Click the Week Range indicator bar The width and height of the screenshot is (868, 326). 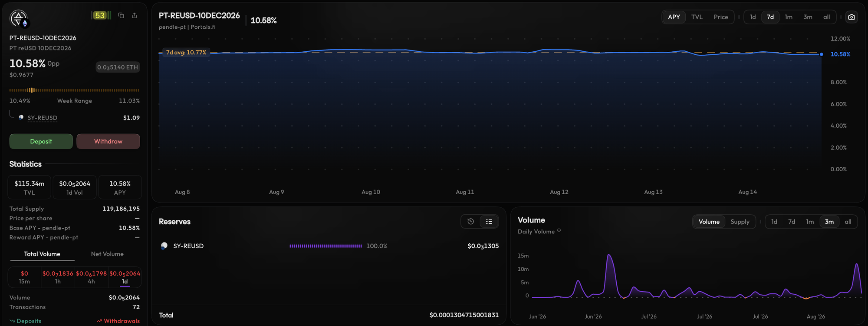tap(75, 90)
